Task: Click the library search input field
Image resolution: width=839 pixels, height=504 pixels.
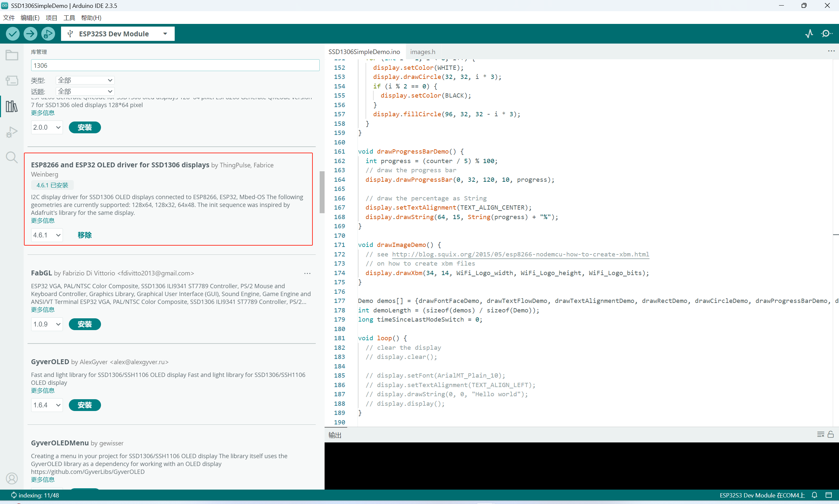Action: click(175, 65)
